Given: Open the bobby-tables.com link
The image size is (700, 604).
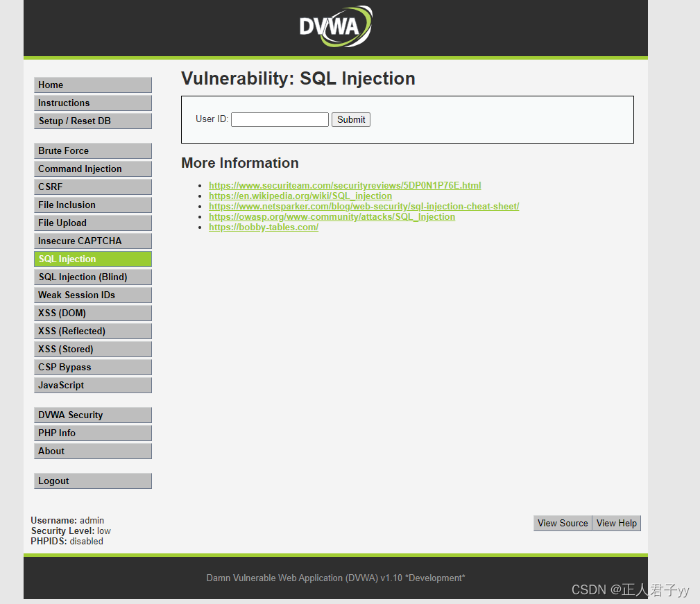Looking at the screenshot, I should [x=264, y=227].
